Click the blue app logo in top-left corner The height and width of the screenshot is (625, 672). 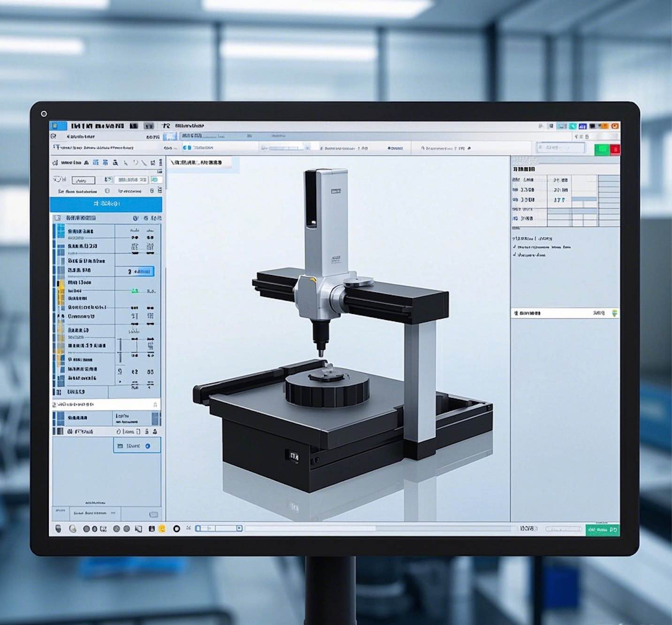coord(59,126)
